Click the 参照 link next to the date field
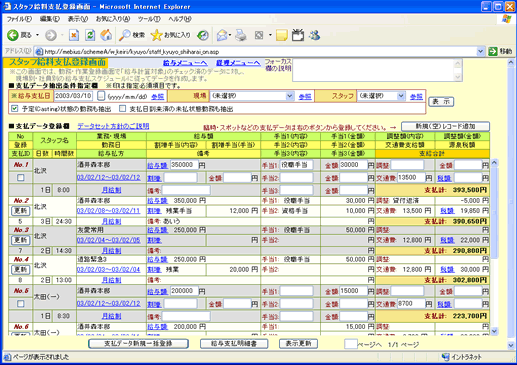 point(157,97)
